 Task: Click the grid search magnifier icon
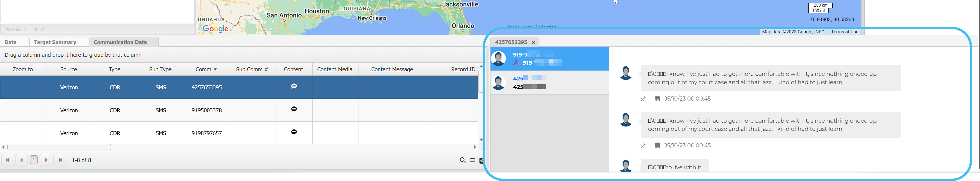[462, 160]
